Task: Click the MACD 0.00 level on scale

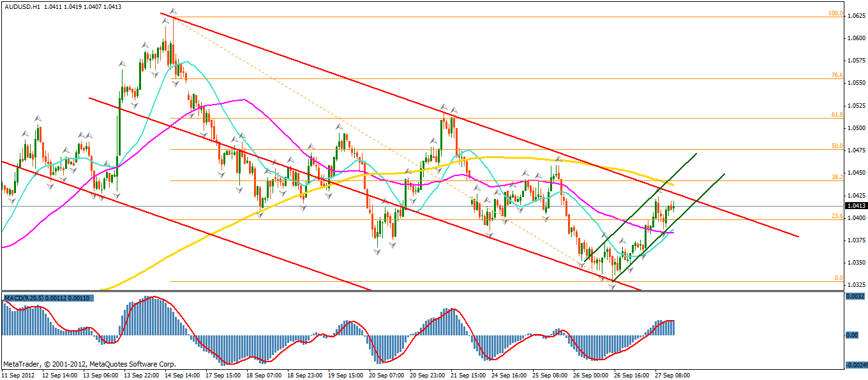Action: coord(851,335)
